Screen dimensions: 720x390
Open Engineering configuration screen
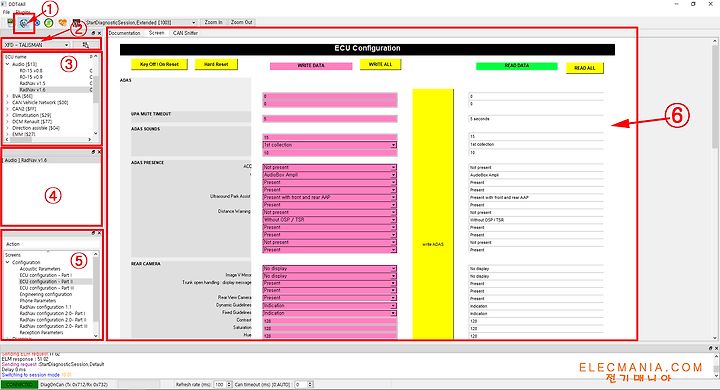point(46,294)
